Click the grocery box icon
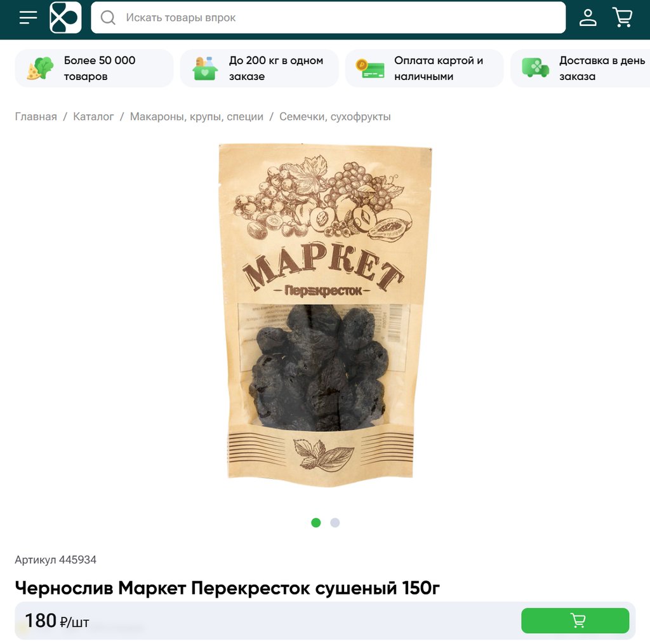The height and width of the screenshot is (644, 650). click(x=205, y=69)
